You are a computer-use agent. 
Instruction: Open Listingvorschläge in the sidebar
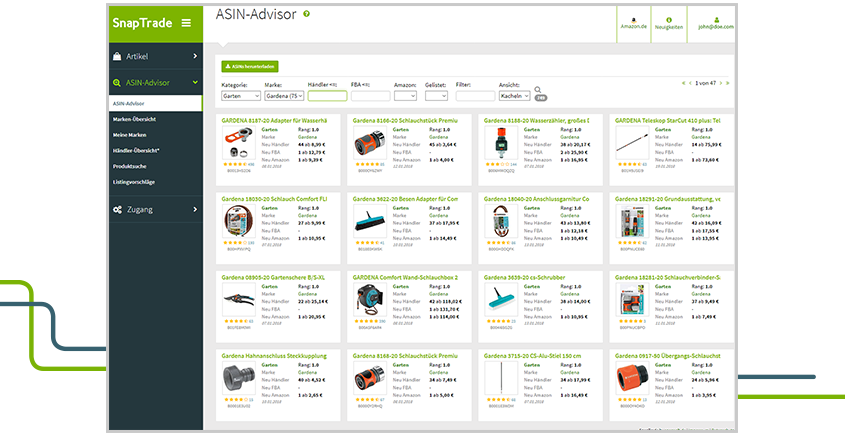coord(134,182)
